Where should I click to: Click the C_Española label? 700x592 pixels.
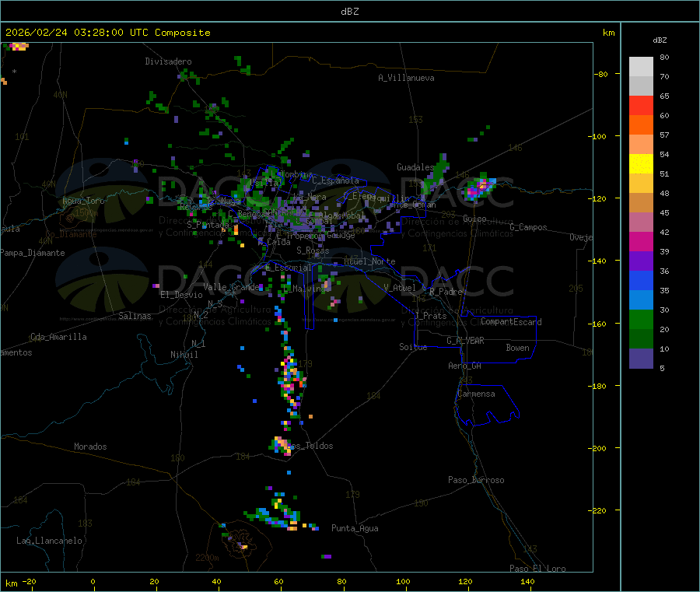pos(336,180)
